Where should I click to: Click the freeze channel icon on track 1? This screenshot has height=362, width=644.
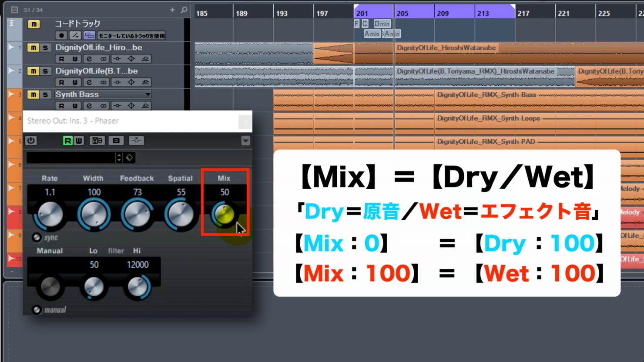tap(117, 59)
